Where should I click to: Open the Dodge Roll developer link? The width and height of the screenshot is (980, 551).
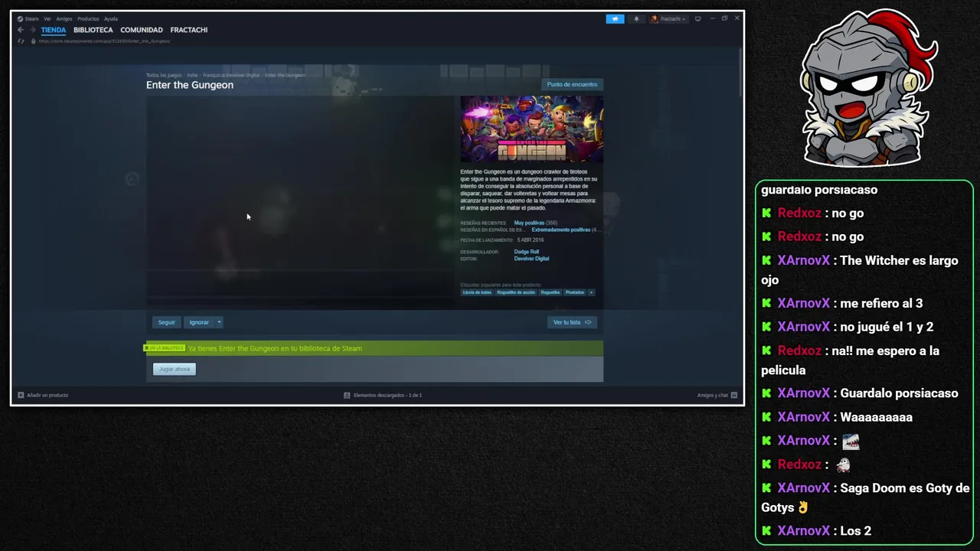point(527,252)
